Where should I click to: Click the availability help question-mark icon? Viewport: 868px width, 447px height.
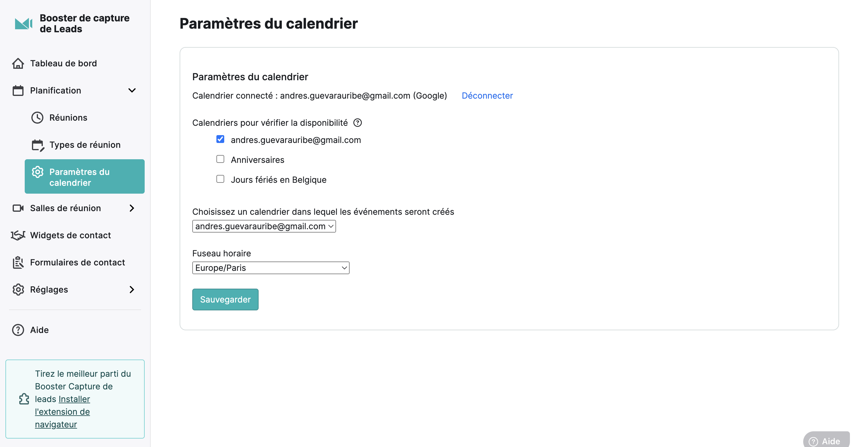point(357,123)
